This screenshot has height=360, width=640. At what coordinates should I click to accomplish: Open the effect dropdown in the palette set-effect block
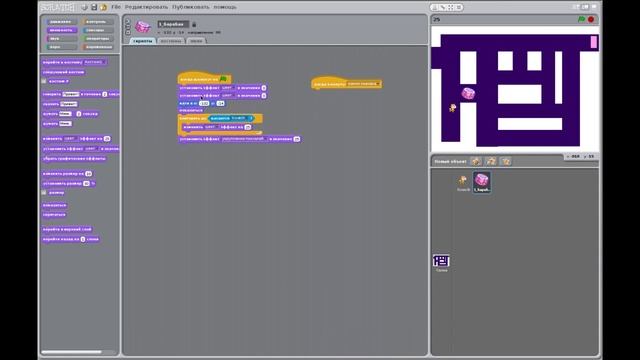coord(91,149)
